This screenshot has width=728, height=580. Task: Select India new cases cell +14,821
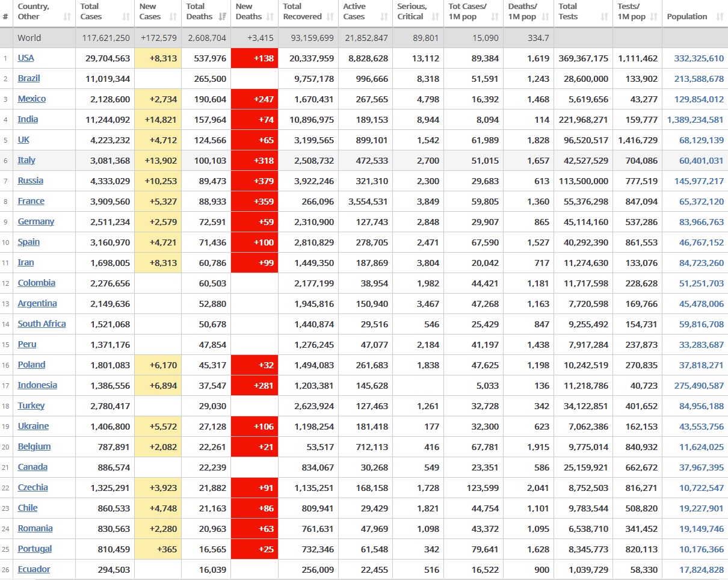(x=158, y=120)
